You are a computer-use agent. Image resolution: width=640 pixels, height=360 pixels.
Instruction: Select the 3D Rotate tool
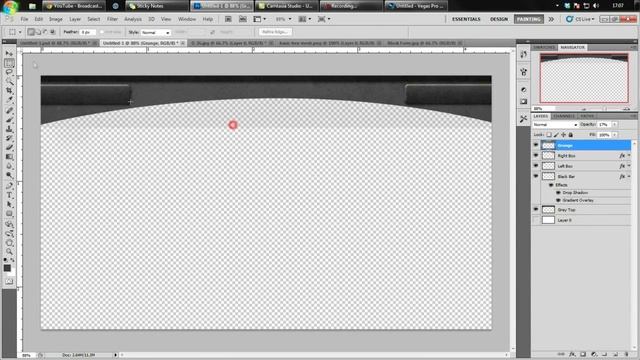tap(9, 224)
